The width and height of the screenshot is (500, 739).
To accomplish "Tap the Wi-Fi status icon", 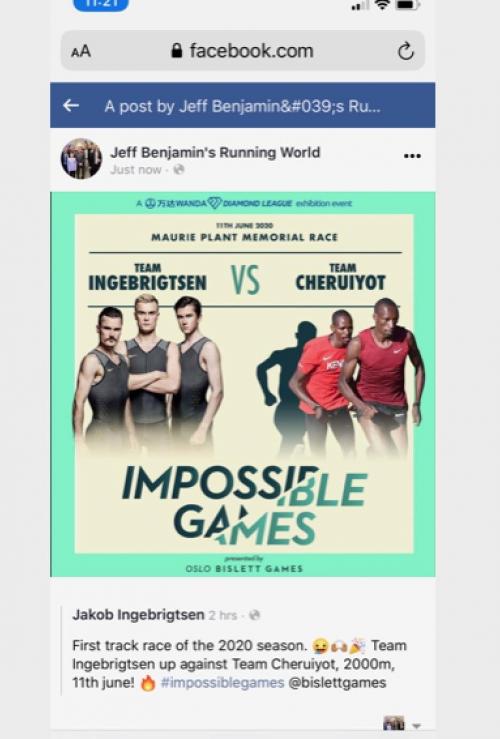I will 382,5.
